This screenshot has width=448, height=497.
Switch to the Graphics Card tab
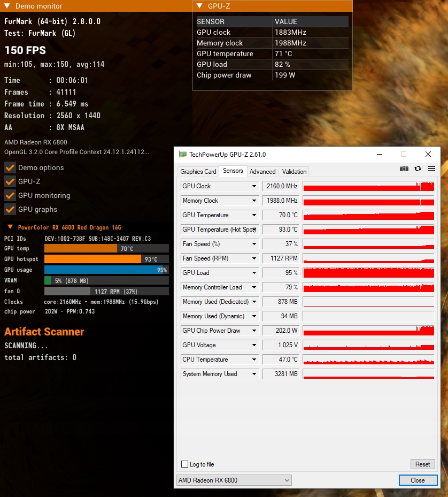click(198, 172)
